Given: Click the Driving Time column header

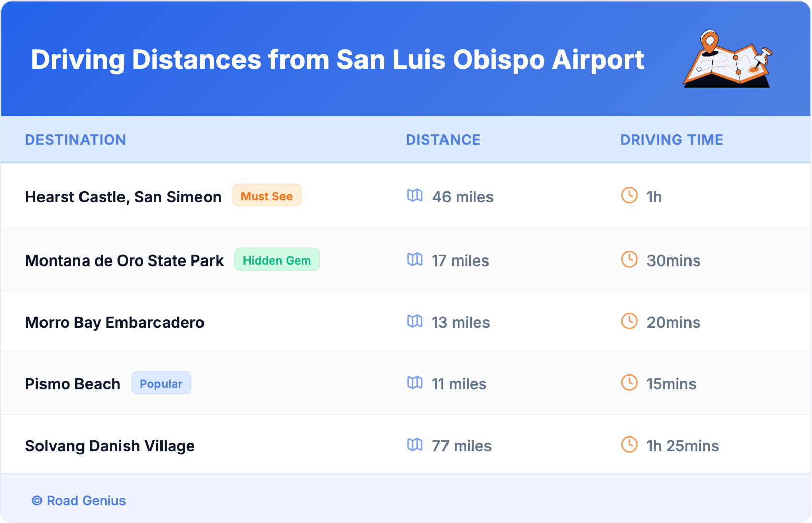Looking at the screenshot, I should click(x=672, y=140).
